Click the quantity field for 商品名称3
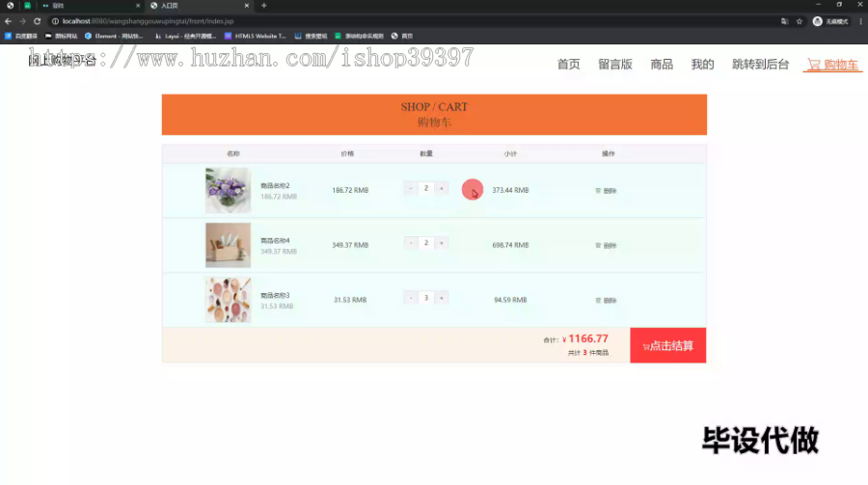Screen dimensions: 868x485 pos(426,298)
